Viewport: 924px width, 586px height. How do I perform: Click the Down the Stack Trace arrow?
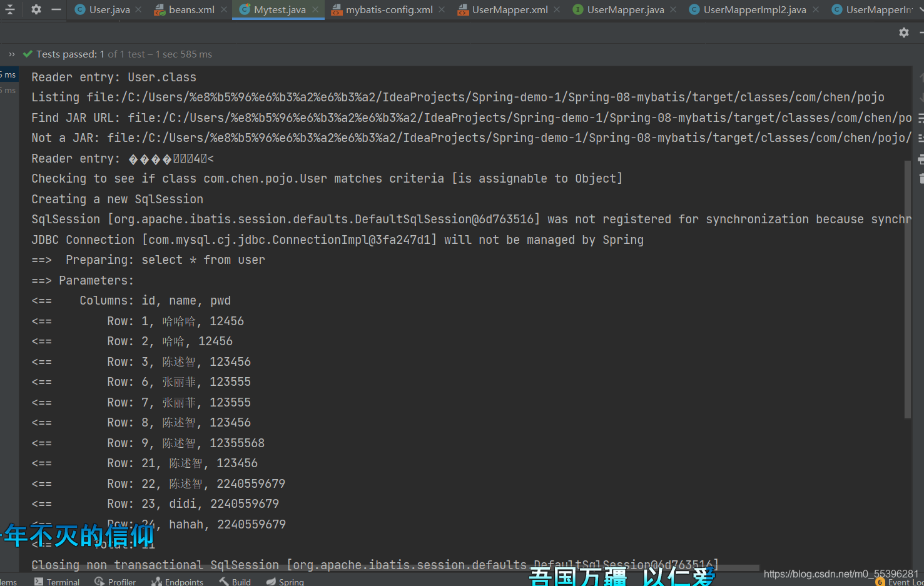pyautogui.click(x=920, y=95)
